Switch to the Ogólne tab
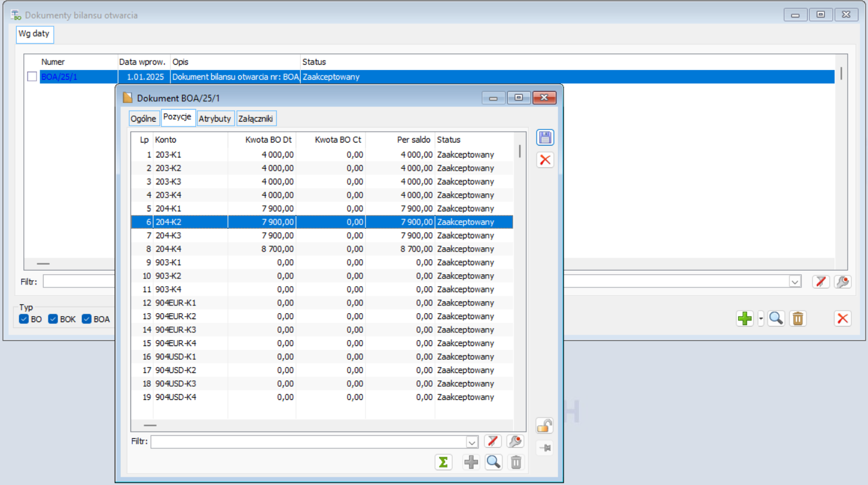The height and width of the screenshot is (485, 868). click(144, 119)
